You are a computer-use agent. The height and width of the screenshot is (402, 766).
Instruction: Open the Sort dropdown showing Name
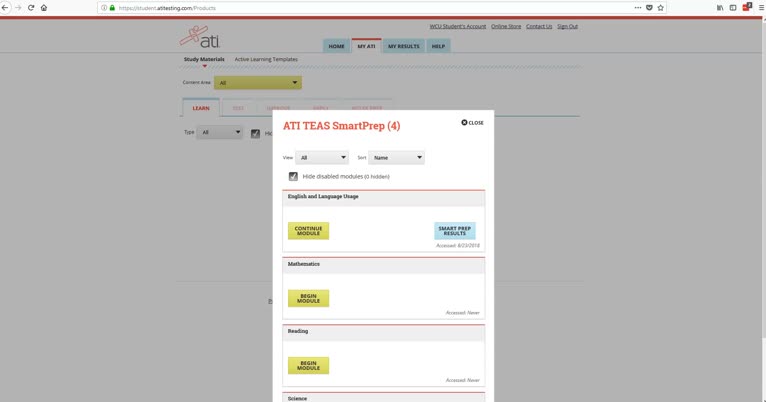(396, 157)
